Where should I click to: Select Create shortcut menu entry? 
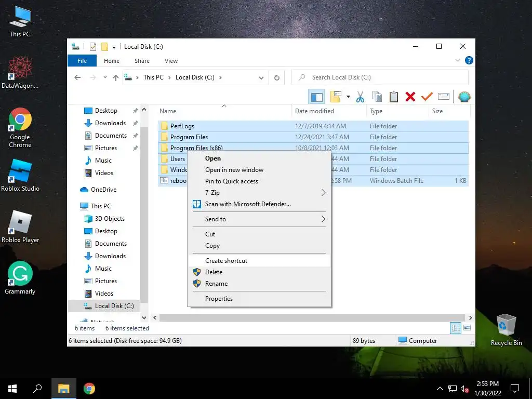(x=259, y=261)
